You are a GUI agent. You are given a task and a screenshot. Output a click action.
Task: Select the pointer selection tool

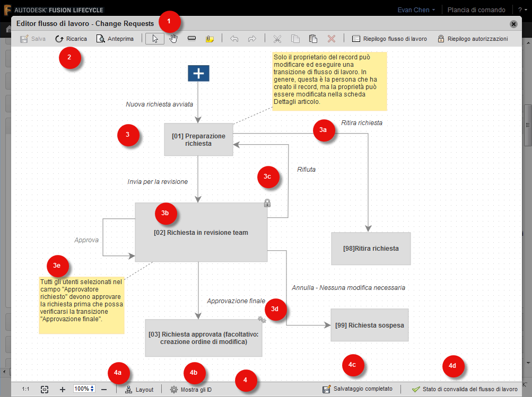tap(154, 38)
